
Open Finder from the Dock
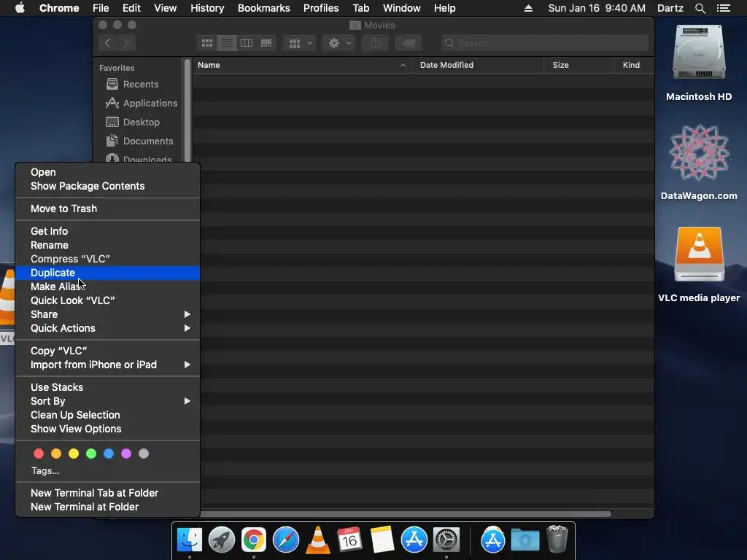pyautogui.click(x=190, y=540)
